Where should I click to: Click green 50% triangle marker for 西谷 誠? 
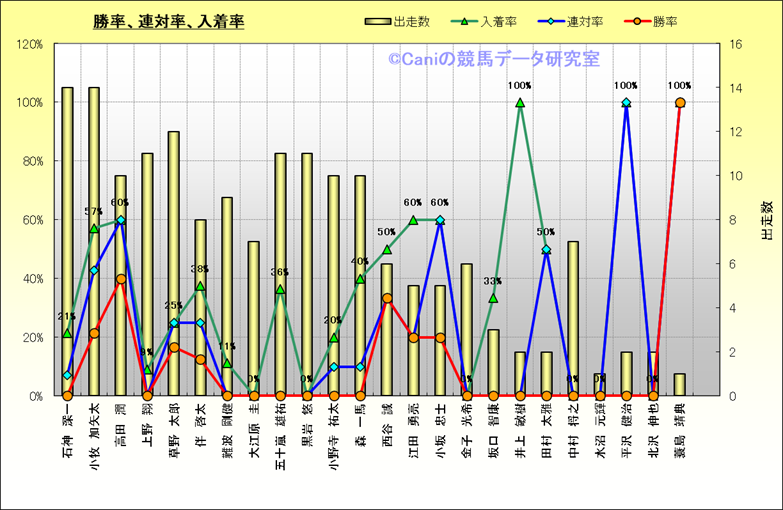(387, 249)
